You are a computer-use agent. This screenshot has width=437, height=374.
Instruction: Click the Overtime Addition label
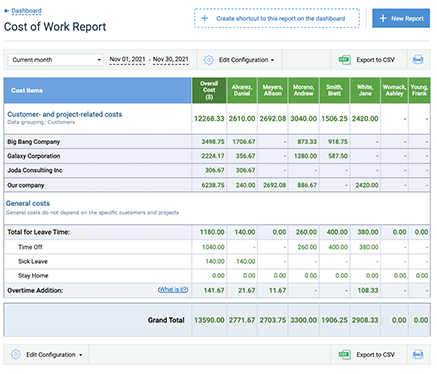pos(35,290)
